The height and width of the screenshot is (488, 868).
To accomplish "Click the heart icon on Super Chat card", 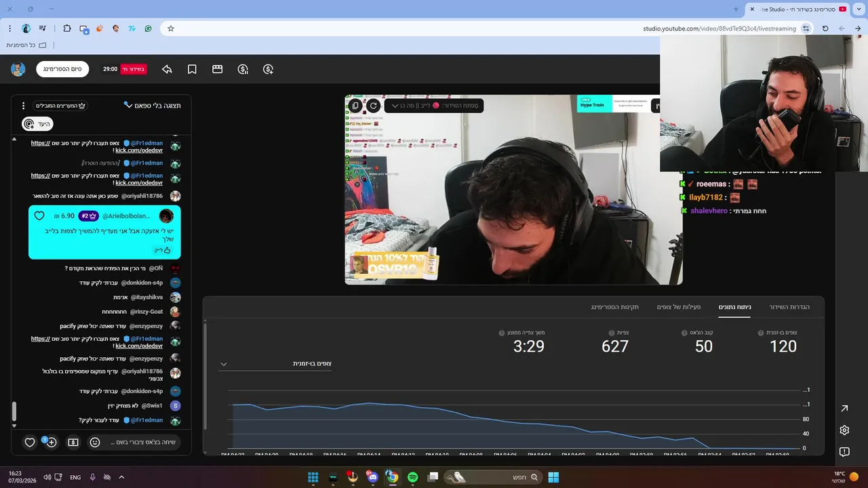I will coord(39,216).
